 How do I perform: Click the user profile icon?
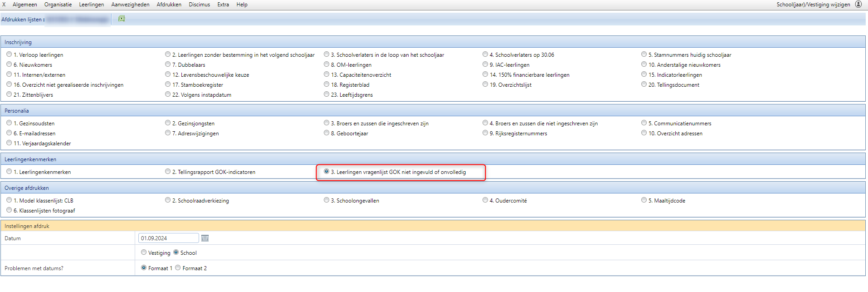858,4
